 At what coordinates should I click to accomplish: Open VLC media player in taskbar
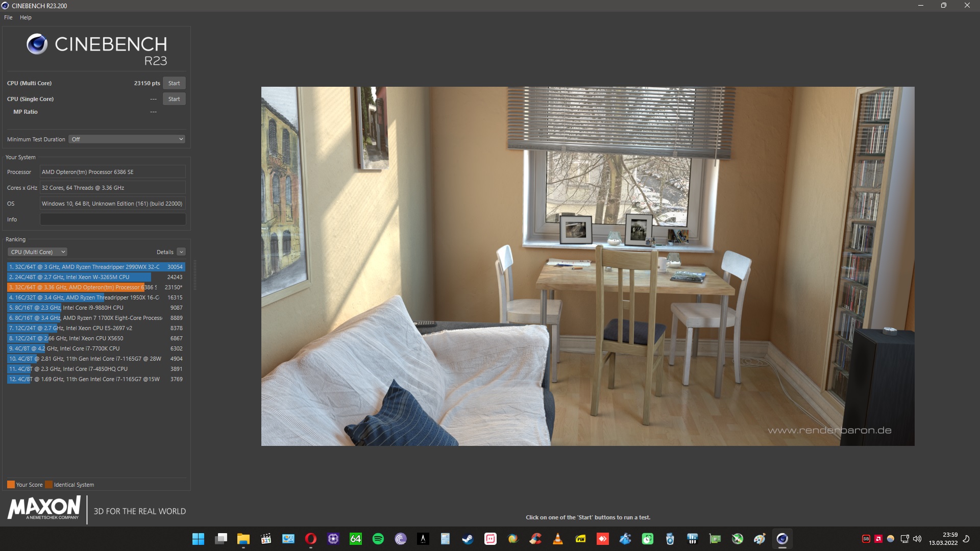point(558,539)
